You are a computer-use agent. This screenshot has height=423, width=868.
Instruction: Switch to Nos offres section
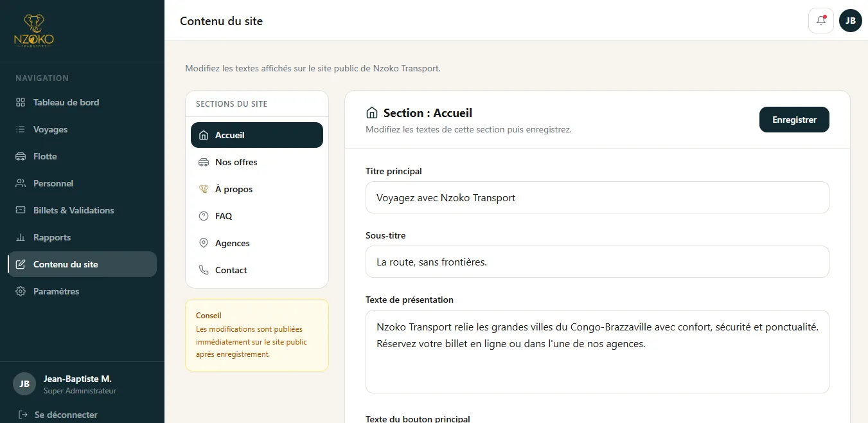click(257, 162)
